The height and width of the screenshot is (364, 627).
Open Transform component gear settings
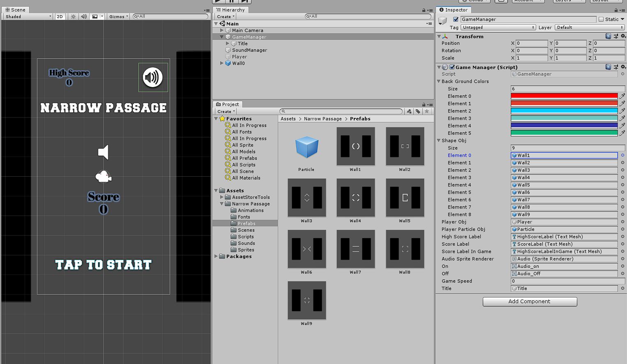(623, 37)
